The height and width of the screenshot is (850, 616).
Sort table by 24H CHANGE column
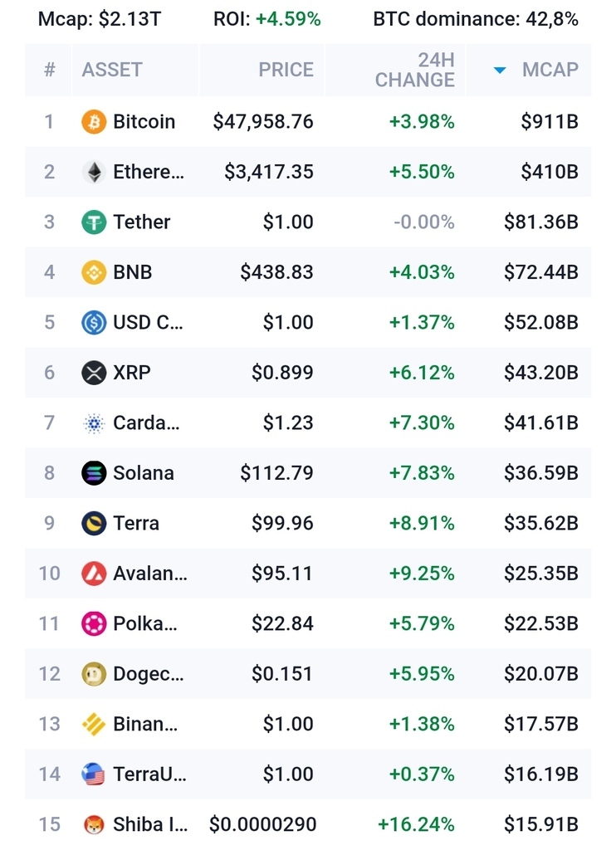[414, 70]
